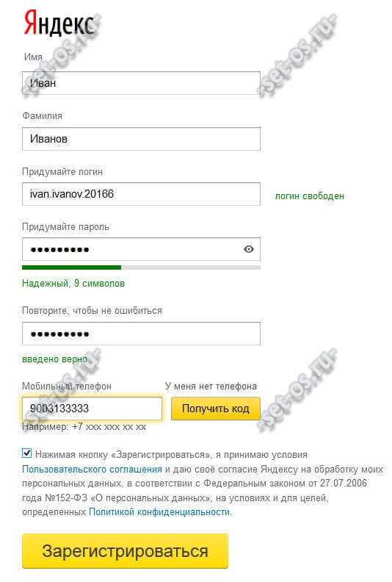The height and width of the screenshot is (582, 392).
Task: Focus the repeat password field
Action: pyautogui.click(x=141, y=334)
